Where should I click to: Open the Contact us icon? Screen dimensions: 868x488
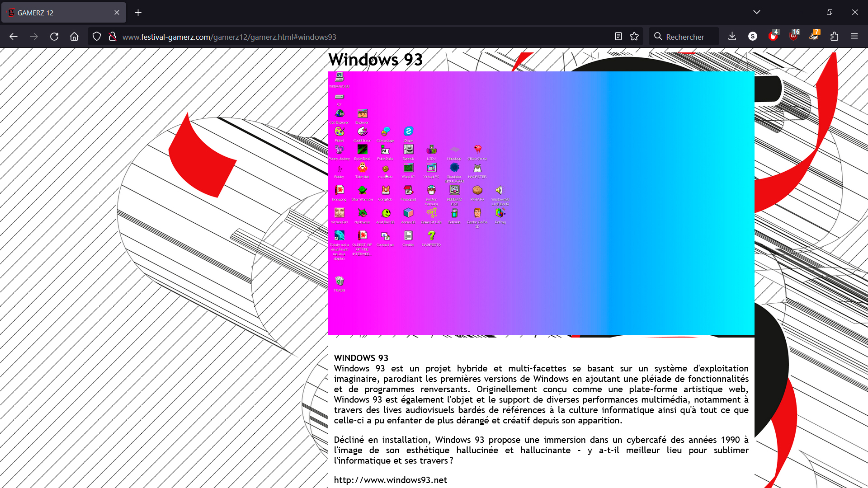386,237
